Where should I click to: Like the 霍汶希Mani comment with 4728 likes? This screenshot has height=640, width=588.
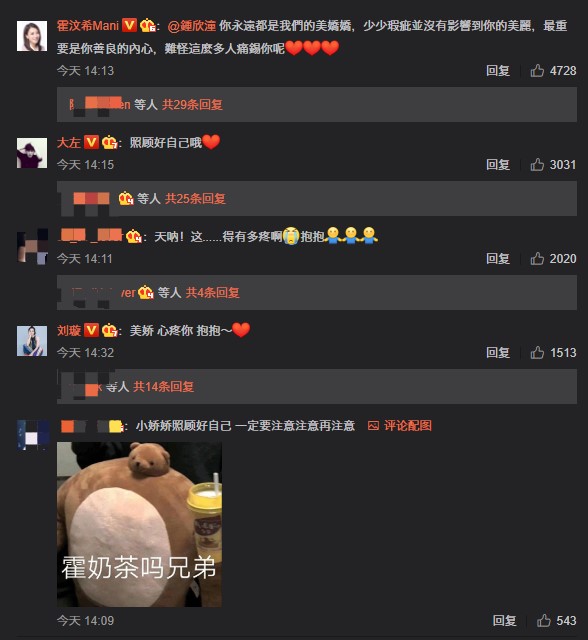coord(537,71)
